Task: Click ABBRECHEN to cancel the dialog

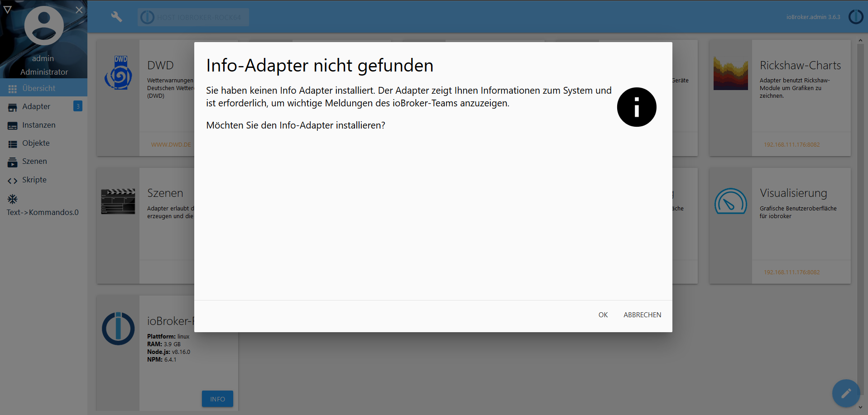Action: (642, 315)
